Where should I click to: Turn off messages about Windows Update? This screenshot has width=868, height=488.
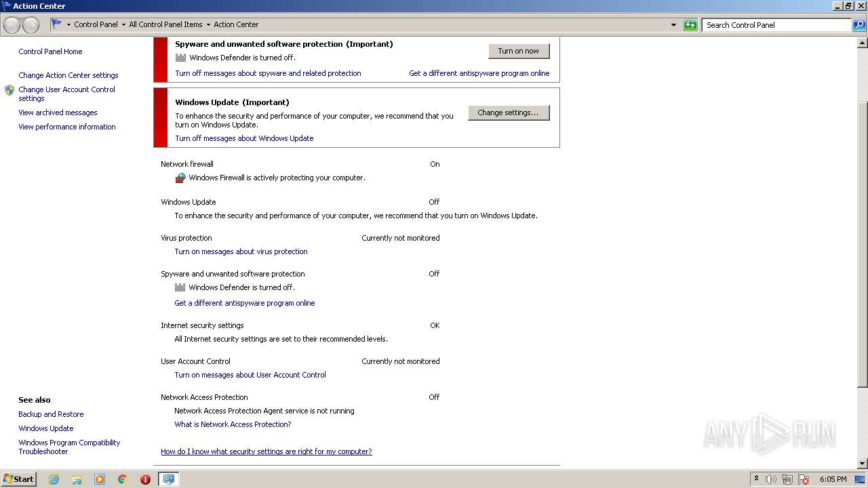(x=244, y=138)
